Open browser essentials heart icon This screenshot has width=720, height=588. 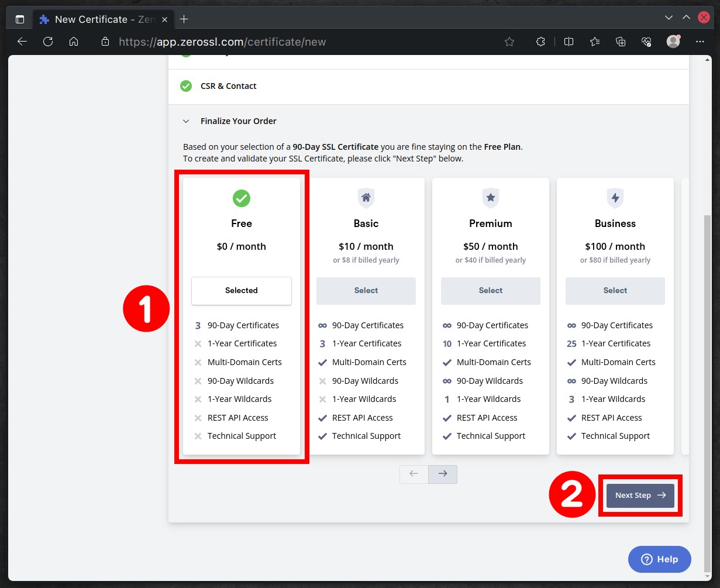pos(646,42)
